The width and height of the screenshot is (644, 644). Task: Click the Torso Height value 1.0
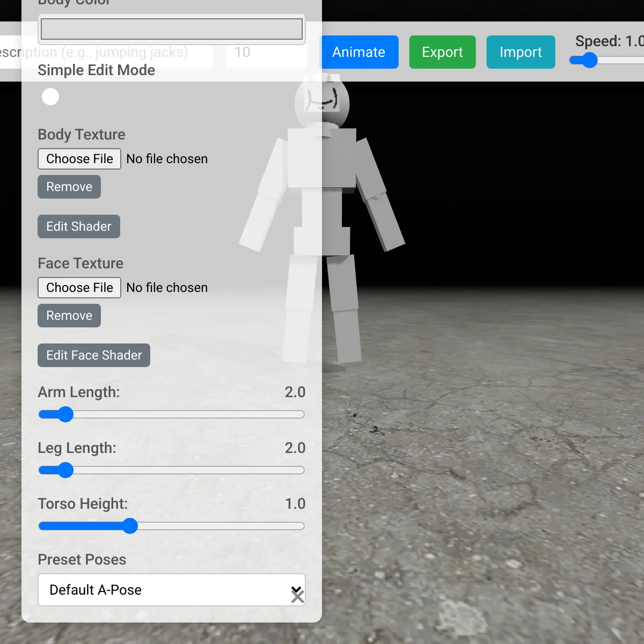[x=295, y=504]
